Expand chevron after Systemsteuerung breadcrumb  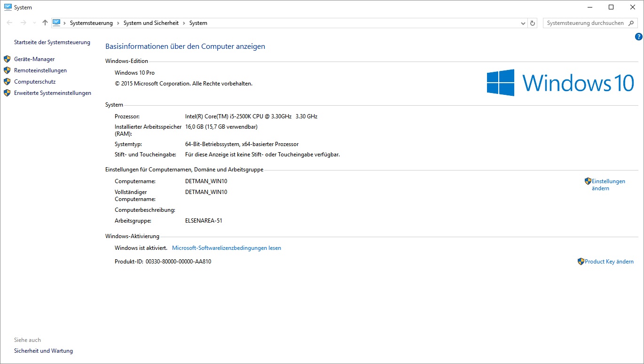[x=118, y=23]
